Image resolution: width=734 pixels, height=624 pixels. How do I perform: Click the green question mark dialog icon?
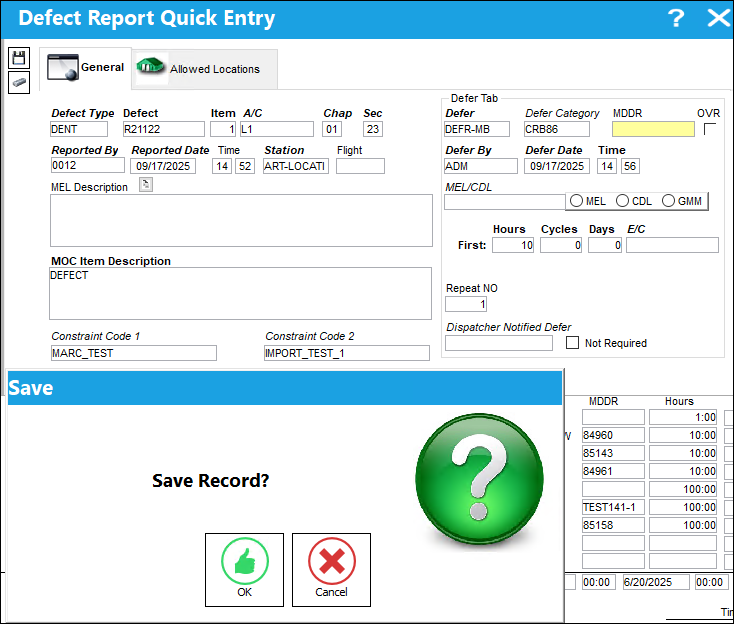[479, 478]
